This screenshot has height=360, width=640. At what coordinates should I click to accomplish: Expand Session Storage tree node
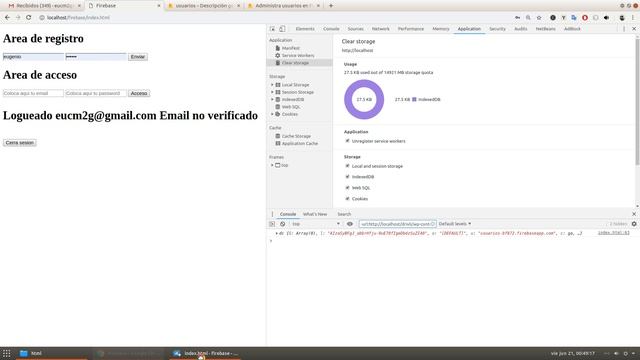click(272, 92)
